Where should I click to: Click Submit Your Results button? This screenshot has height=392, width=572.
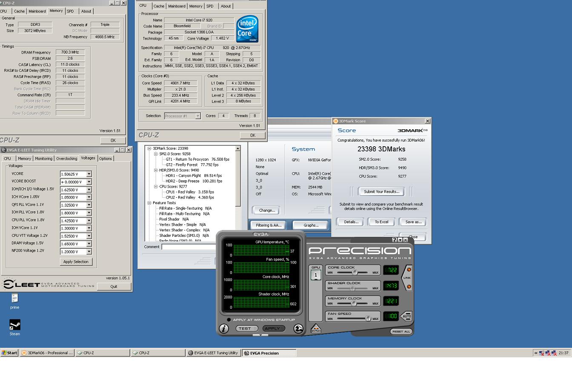click(x=381, y=192)
